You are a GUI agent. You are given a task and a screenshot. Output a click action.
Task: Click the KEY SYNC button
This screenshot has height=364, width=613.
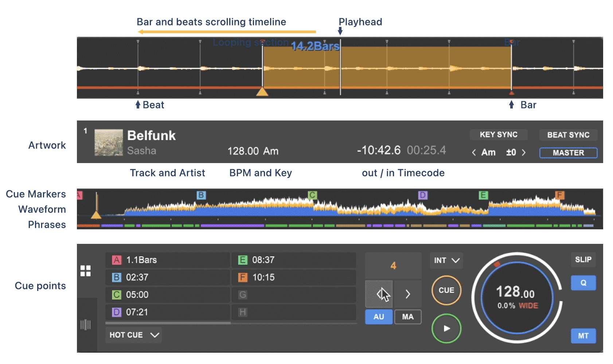(499, 135)
